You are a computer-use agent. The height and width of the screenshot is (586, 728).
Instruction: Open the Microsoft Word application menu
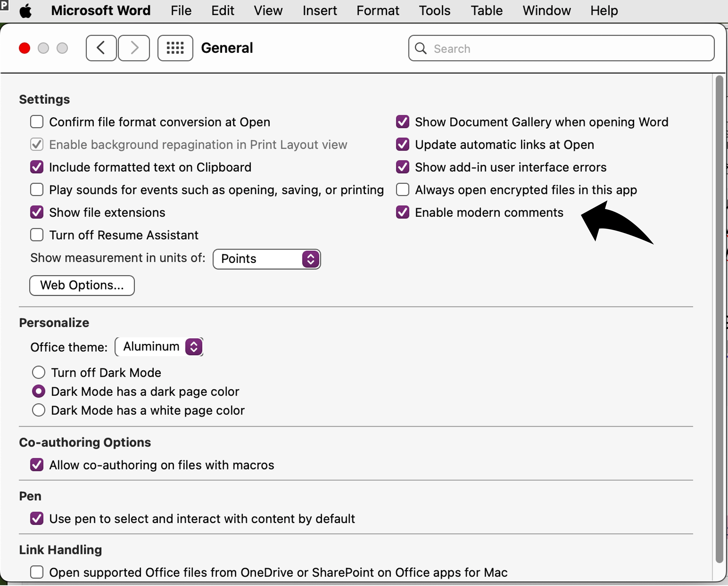coord(101,11)
